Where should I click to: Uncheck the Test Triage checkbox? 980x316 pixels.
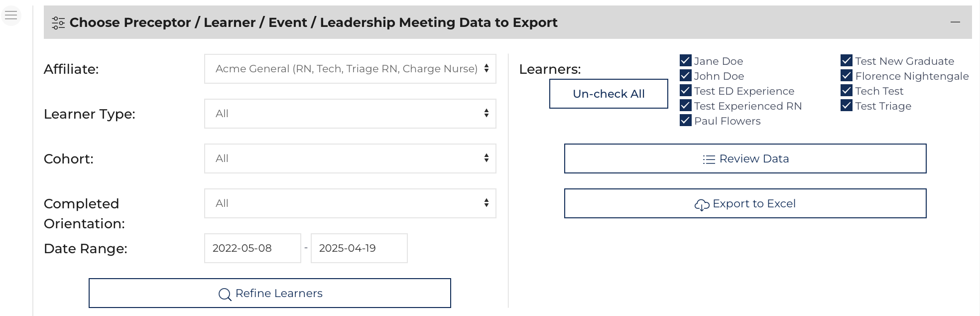pos(847,106)
